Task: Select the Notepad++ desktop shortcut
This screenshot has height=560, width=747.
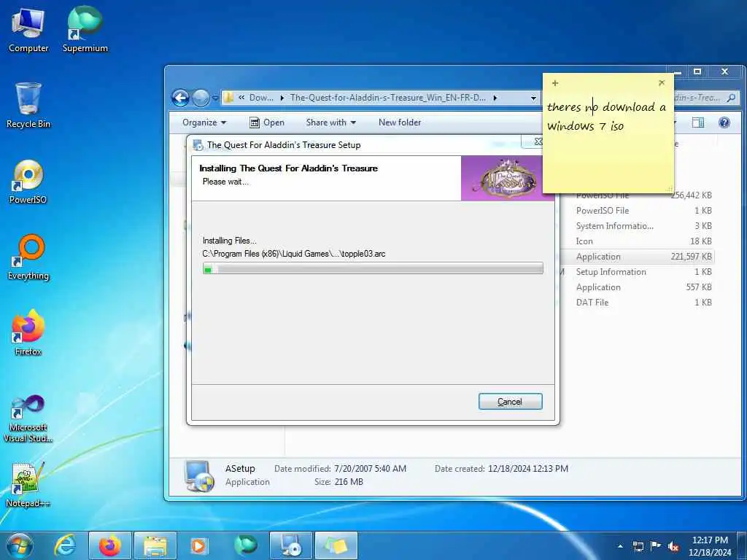Action: click(28, 485)
